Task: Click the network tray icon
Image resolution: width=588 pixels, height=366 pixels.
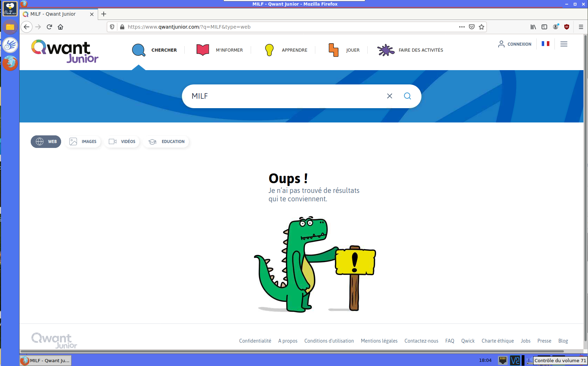Action: (502, 360)
